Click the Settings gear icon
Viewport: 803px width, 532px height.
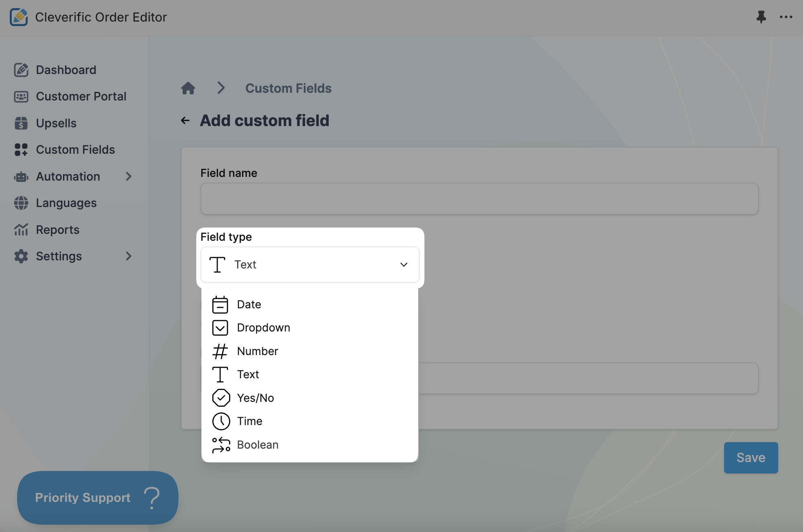click(x=21, y=256)
